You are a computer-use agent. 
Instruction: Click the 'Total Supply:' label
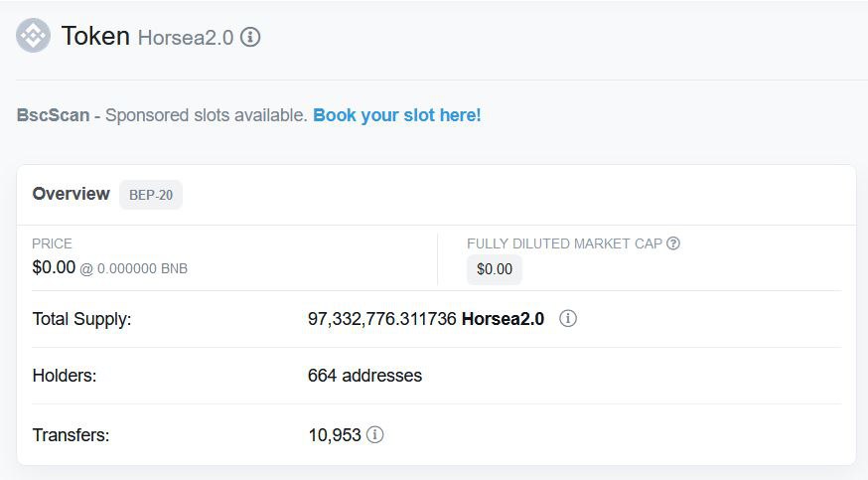point(81,319)
